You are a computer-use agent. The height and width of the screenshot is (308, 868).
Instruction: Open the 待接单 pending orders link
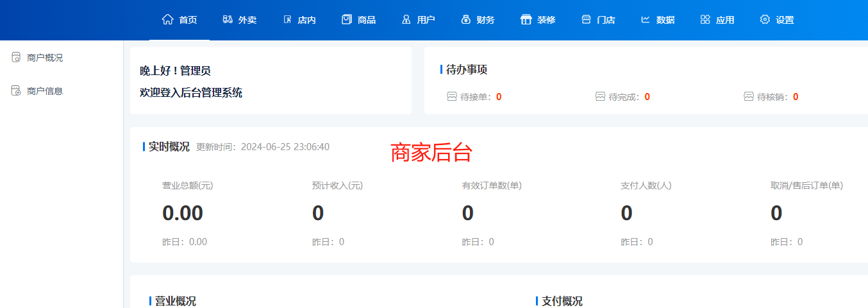click(x=474, y=97)
